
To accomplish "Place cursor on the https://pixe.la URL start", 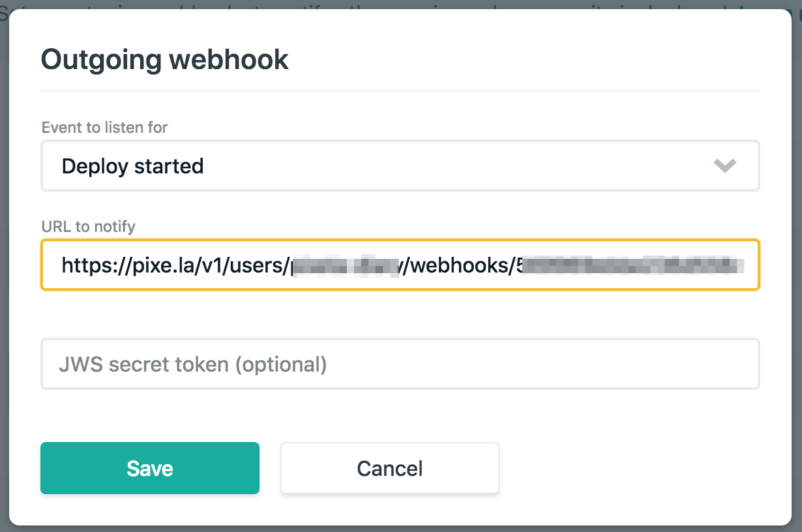I will point(63,265).
